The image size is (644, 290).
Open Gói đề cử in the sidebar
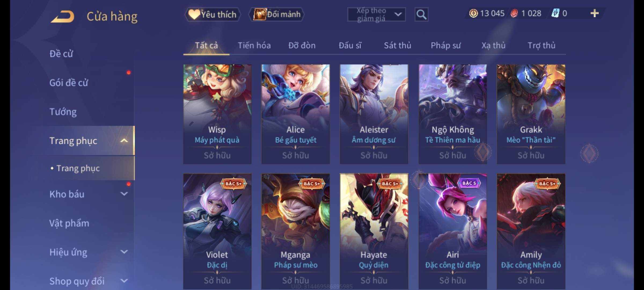69,83
